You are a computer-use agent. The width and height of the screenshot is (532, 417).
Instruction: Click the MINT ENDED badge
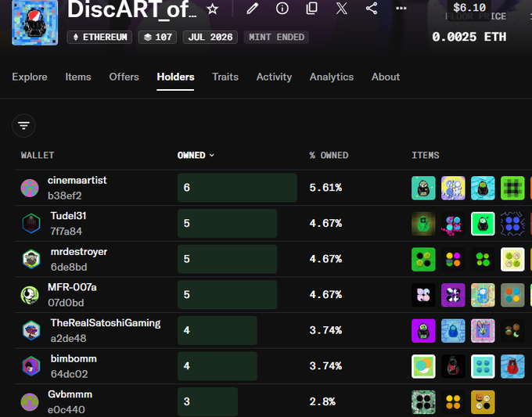tap(276, 37)
